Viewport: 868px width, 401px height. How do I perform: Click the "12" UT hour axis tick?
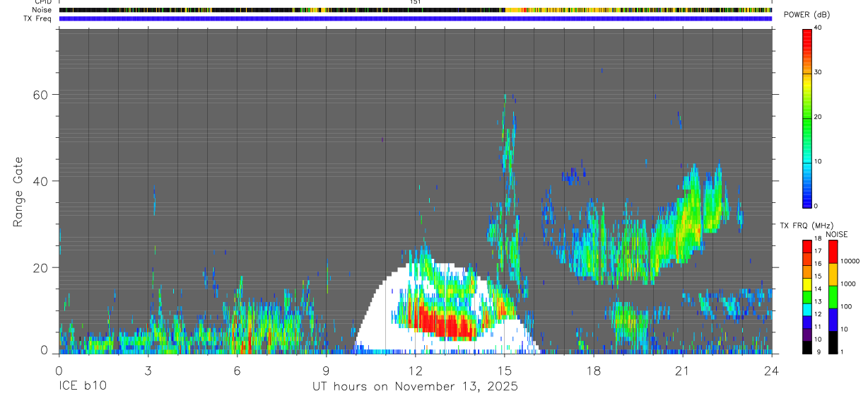pyautogui.click(x=416, y=370)
